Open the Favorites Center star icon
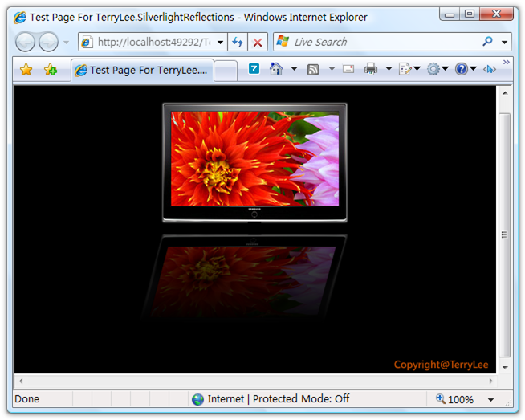This screenshot has height=420, width=525. (26, 70)
